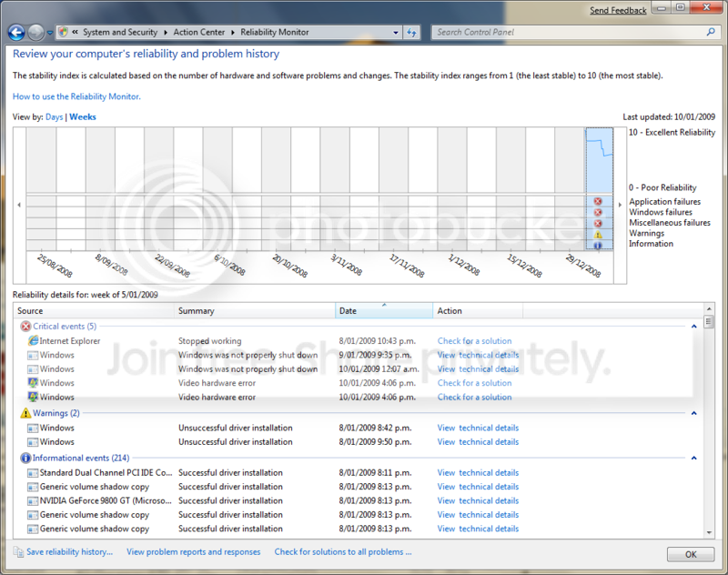The image size is (728, 575).
Task: Click the OK button
Action: (691, 554)
